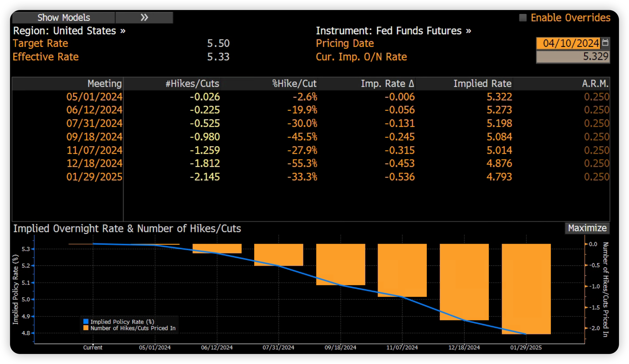Click the orange bar for 01/29/2025
Image resolution: width=629 pixels, height=364 pixels.
click(x=526, y=289)
